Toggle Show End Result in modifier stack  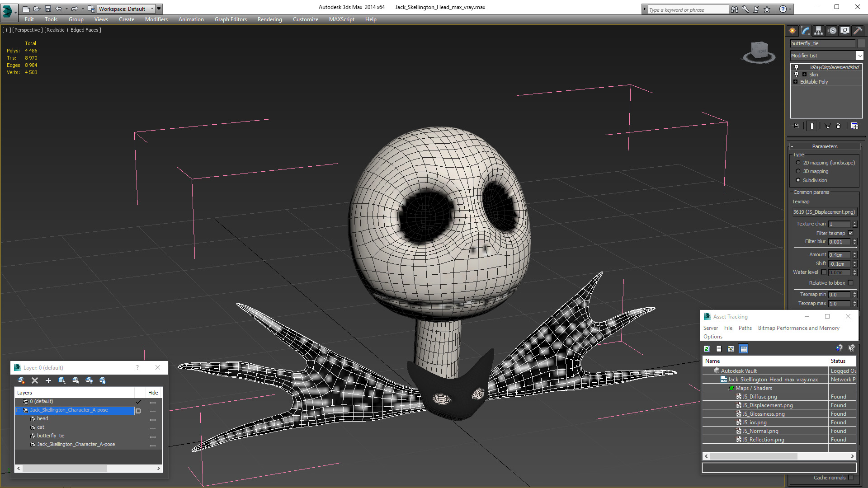point(812,126)
